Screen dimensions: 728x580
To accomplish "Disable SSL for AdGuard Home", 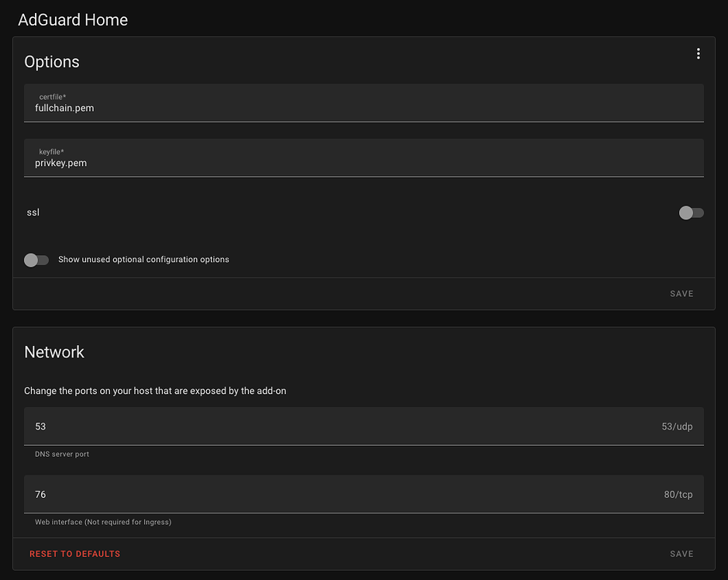I will pos(690,212).
